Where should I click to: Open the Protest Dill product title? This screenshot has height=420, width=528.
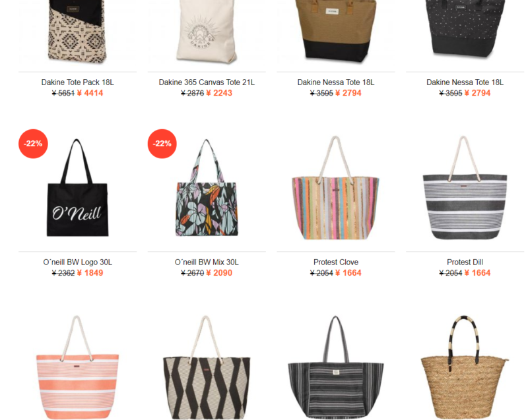[x=465, y=262]
